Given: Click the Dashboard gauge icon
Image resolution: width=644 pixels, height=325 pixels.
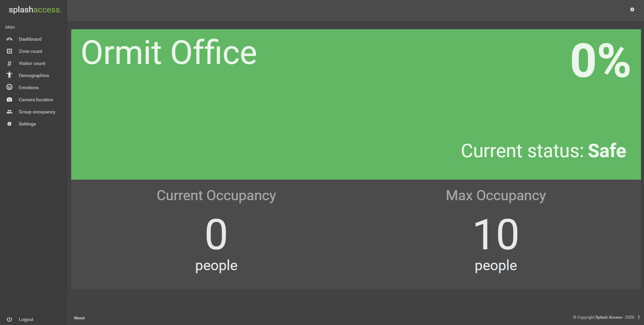Looking at the screenshot, I should (9, 39).
